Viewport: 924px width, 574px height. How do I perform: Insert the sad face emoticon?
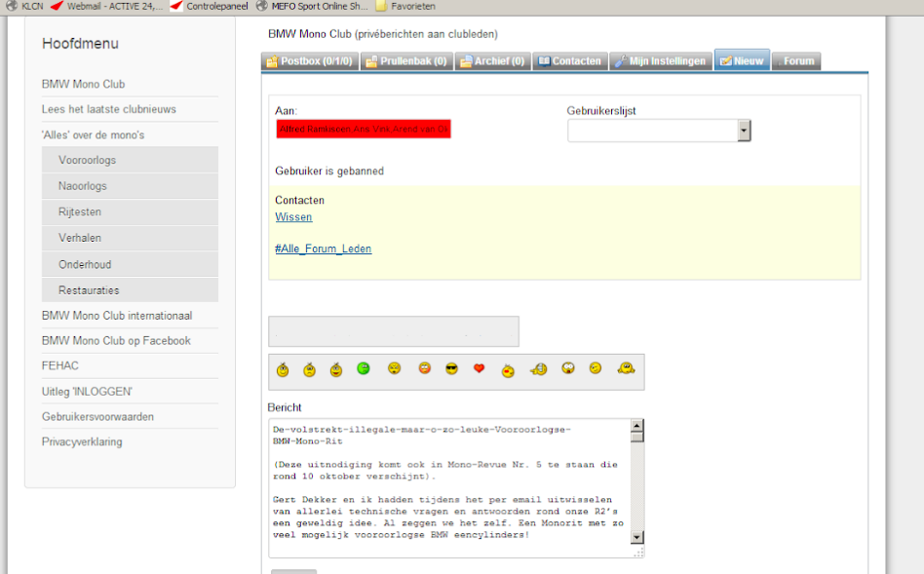(x=309, y=369)
